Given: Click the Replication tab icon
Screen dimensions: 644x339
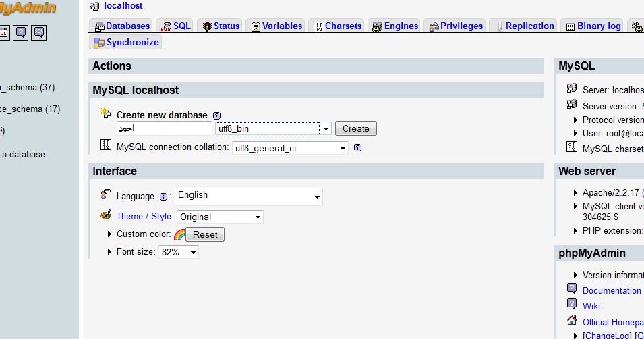Looking at the screenshot, I should [499, 27].
